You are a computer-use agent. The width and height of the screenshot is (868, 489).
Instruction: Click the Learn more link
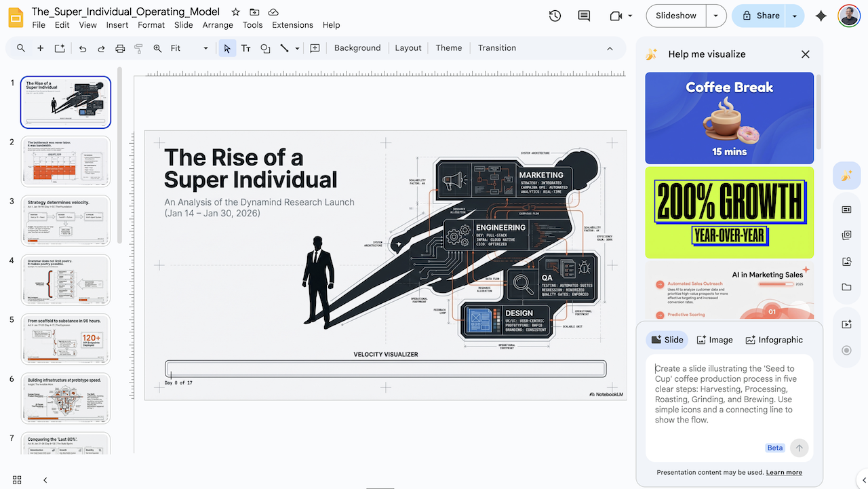[784, 472]
